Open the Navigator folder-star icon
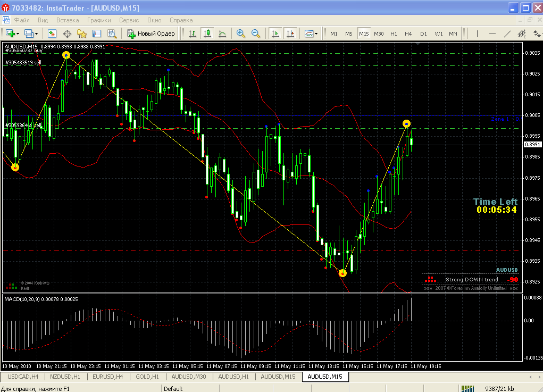This screenshot has width=543, height=392. (82, 34)
